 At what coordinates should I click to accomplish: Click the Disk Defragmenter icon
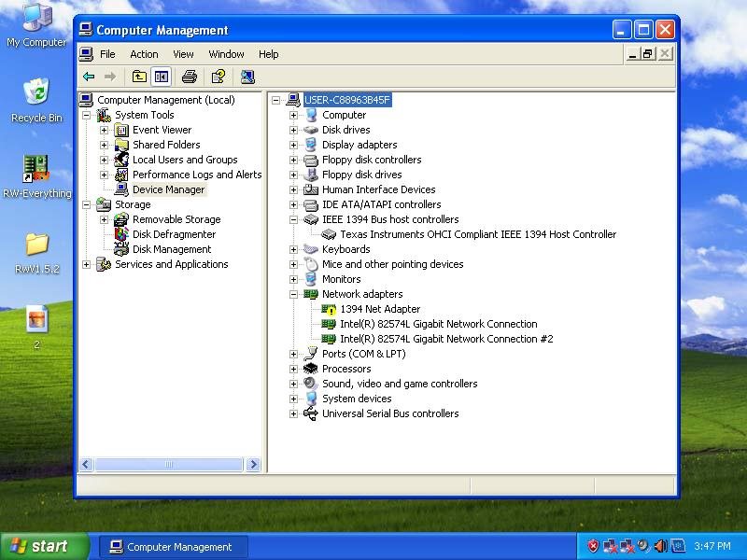121,234
